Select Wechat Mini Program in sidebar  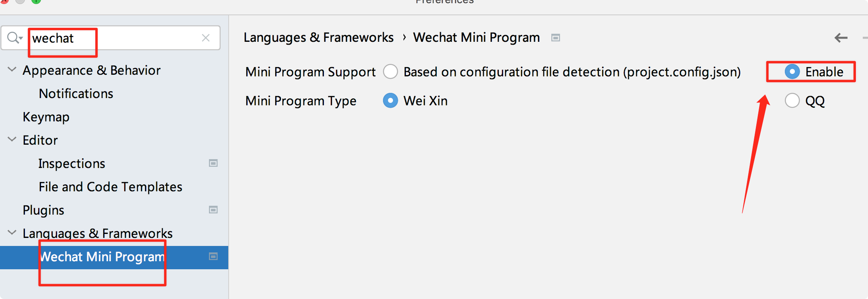102,257
